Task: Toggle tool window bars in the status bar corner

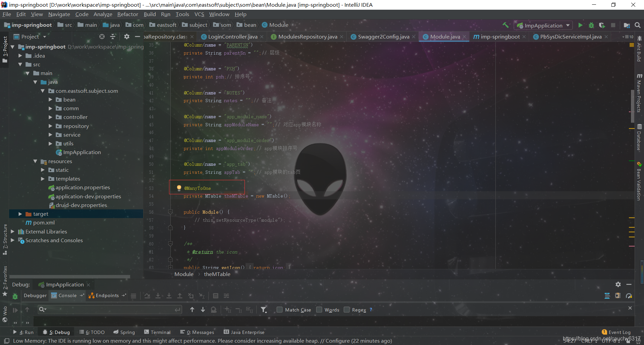Action: point(6,341)
